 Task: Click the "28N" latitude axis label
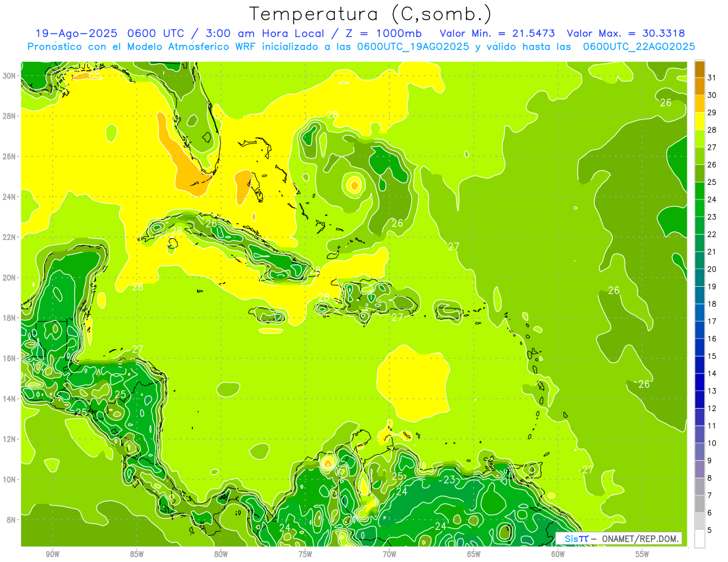coord(9,116)
